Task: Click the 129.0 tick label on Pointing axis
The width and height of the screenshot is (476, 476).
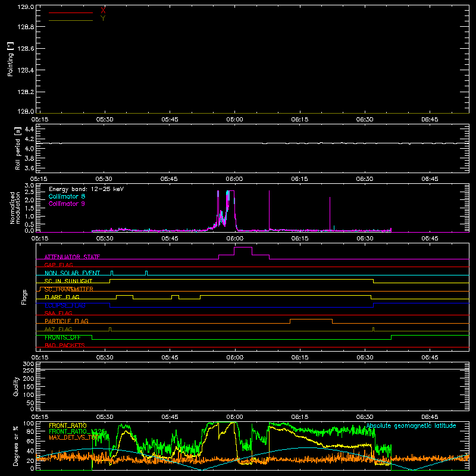Action: [26, 7]
